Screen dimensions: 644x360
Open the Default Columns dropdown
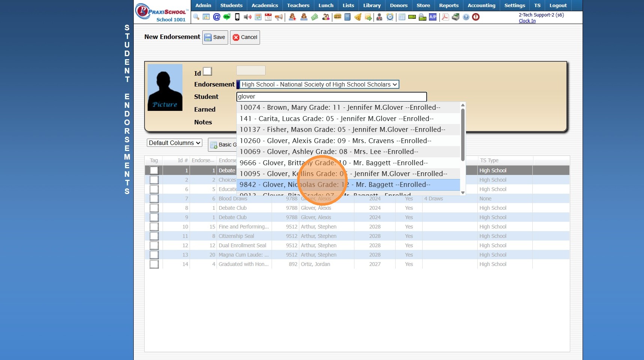click(175, 143)
